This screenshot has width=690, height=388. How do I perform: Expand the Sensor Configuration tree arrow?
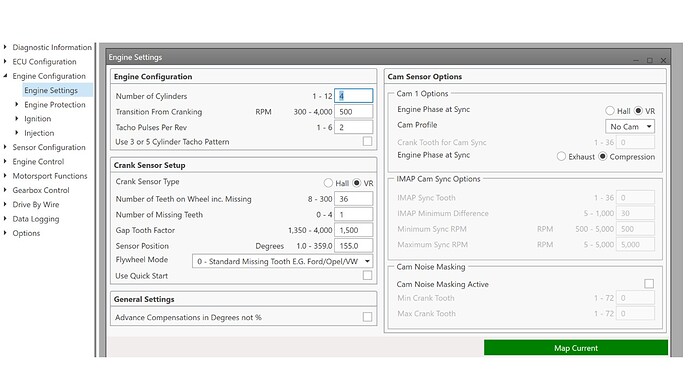pos(5,147)
